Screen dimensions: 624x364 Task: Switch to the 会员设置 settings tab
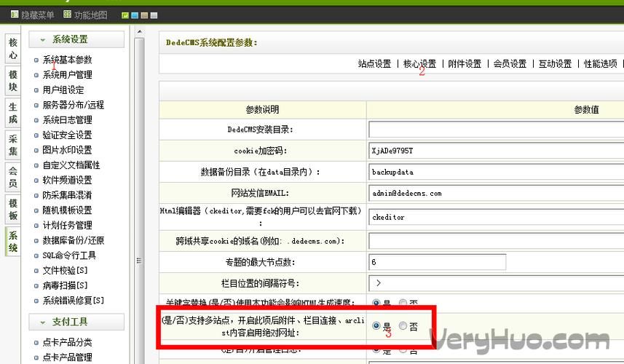[x=510, y=63]
